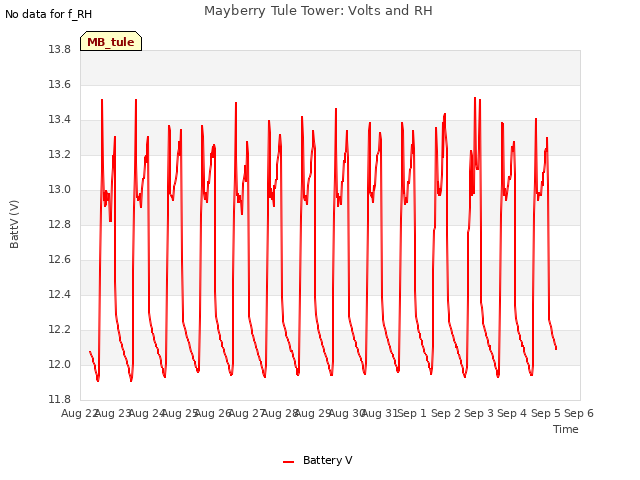Click the Sep 2 x-axis date label

pos(446,413)
